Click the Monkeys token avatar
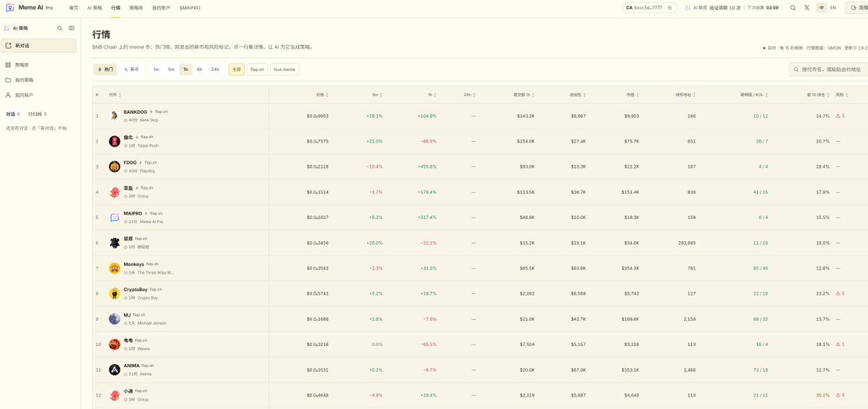The image size is (868, 409). coord(114,268)
